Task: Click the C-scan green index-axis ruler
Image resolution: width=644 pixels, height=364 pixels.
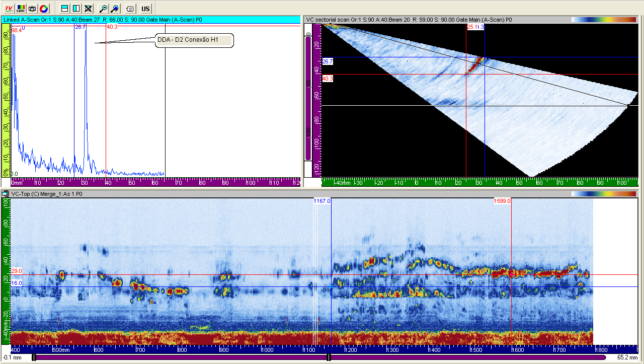Action: tap(6, 271)
